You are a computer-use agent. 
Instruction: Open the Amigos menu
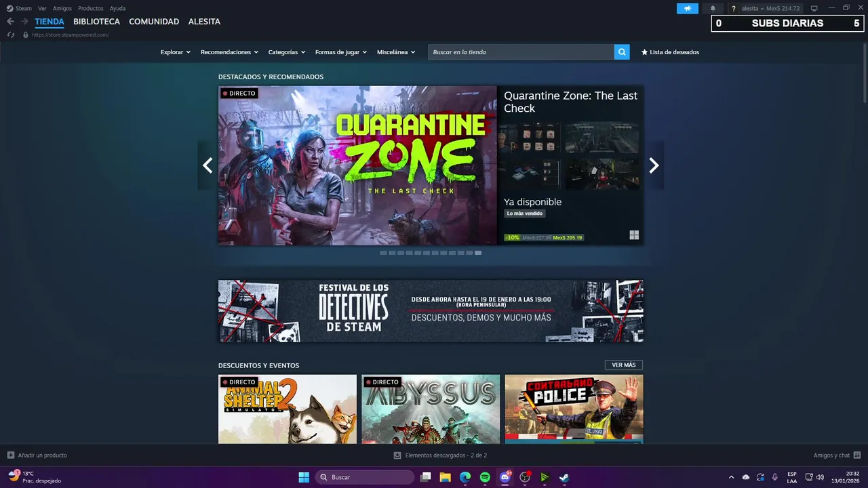point(62,8)
